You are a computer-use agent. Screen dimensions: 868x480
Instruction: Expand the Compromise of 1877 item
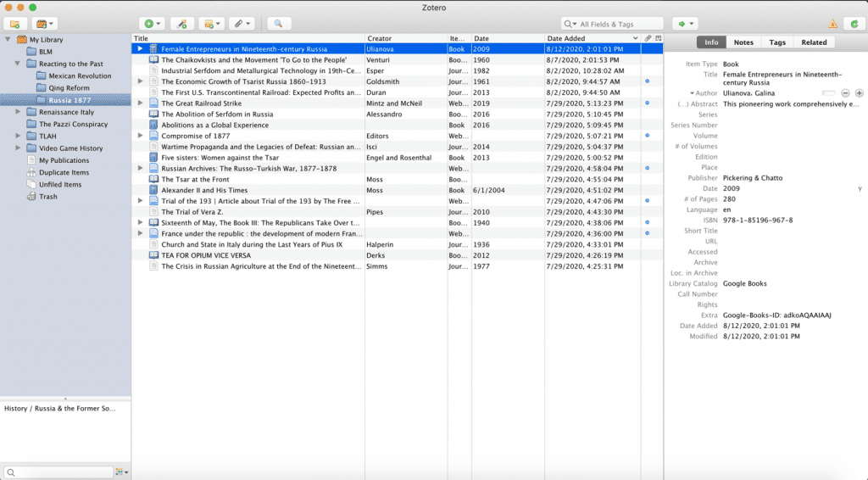pos(140,136)
